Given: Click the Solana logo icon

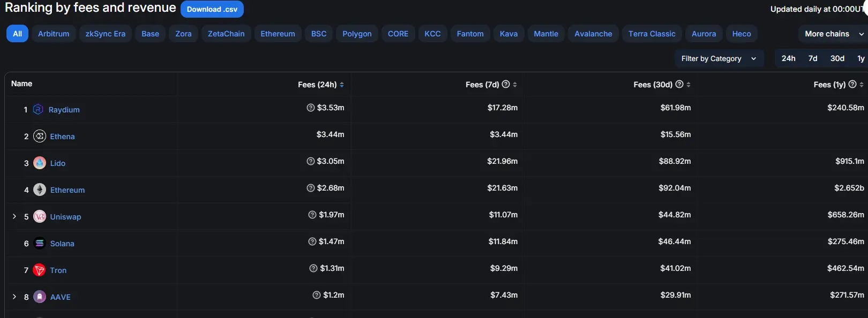Looking at the screenshot, I should (40, 243).
